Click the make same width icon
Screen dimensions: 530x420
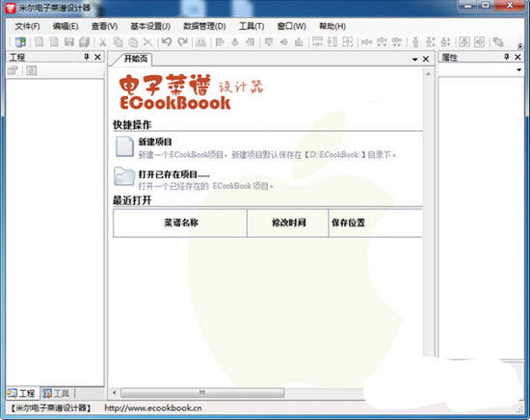click(x=317, y=41)
